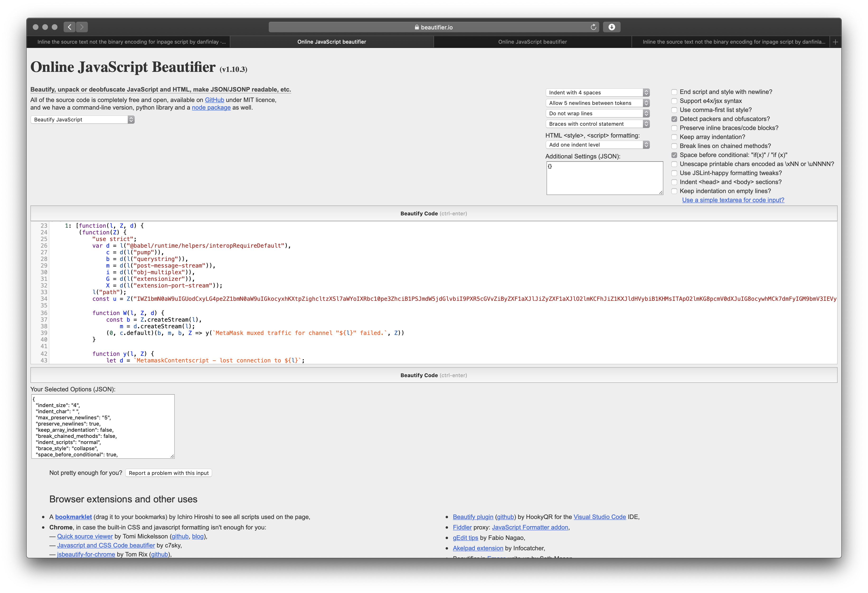
Task: Click the browser back arrow
Action: click(x=70, y=27)
